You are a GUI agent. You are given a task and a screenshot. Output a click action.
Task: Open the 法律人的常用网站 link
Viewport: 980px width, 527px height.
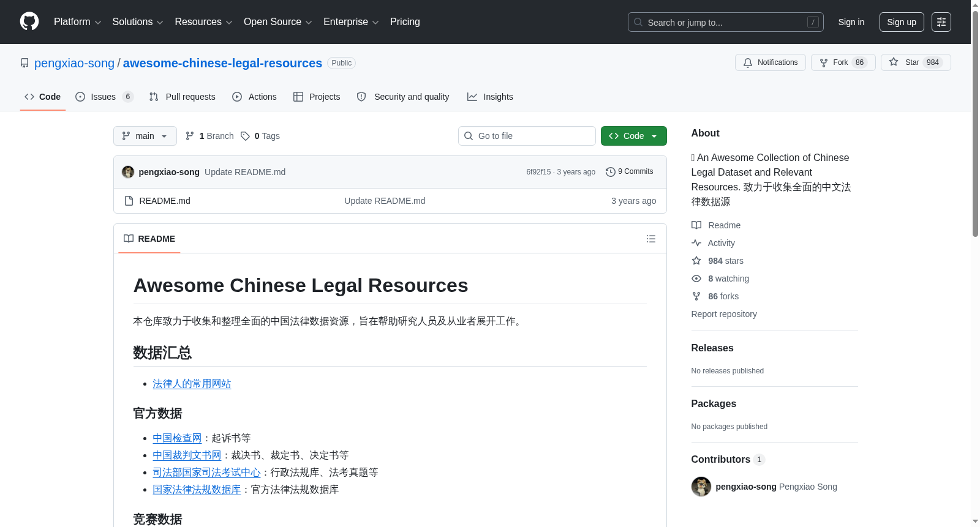[x=192, y=384]
